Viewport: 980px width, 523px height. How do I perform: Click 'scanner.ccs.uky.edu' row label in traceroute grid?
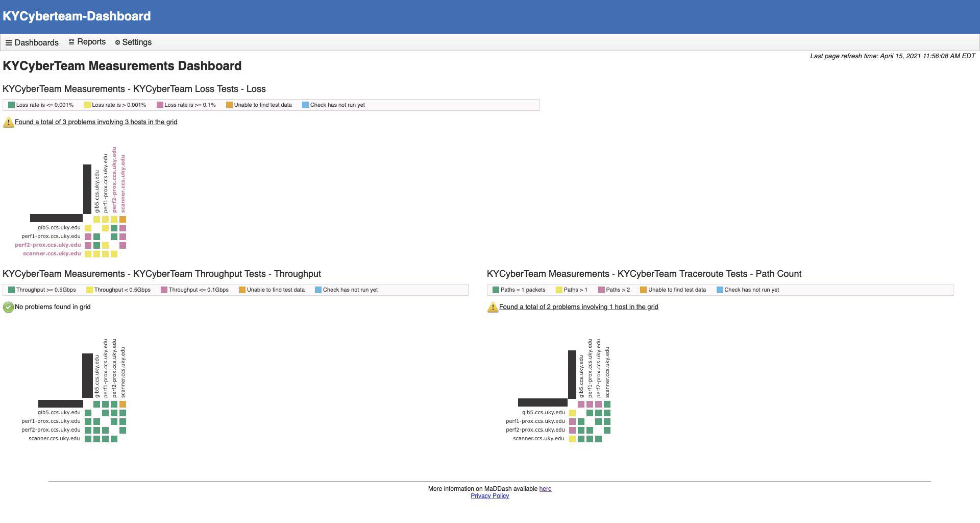point(538,439)
